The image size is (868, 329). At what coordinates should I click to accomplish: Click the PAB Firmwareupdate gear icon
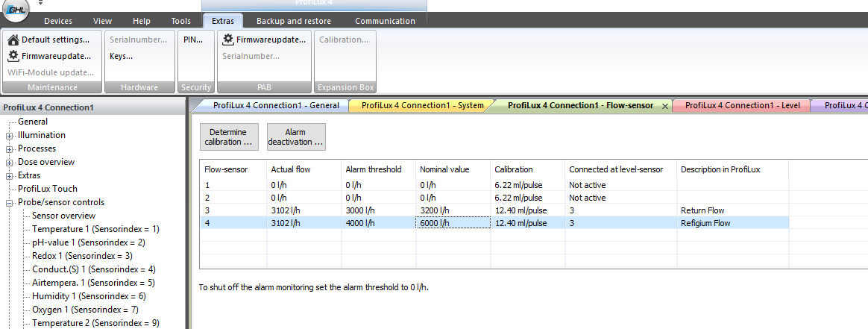click(228, 40)
